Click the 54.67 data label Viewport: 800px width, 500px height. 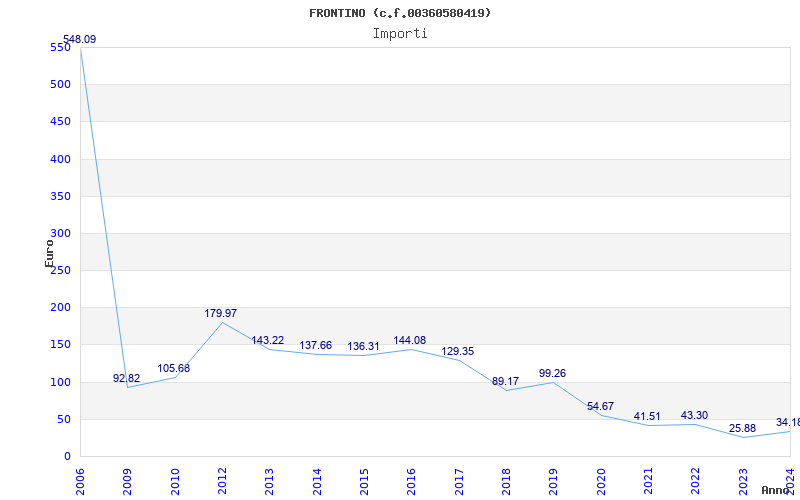[x=600, y=406]
